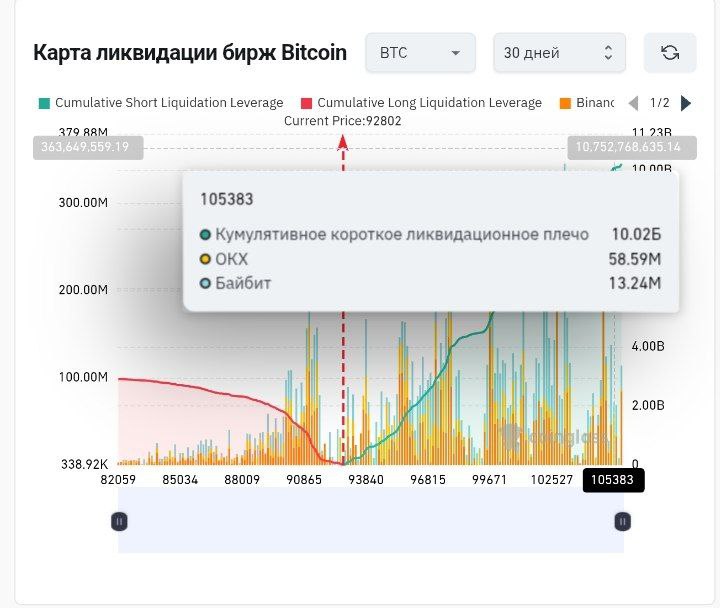The height and width of the screenshot is (608, 720).
Task: Click the 88009 x-axis tick label
Action: point(242,480)
